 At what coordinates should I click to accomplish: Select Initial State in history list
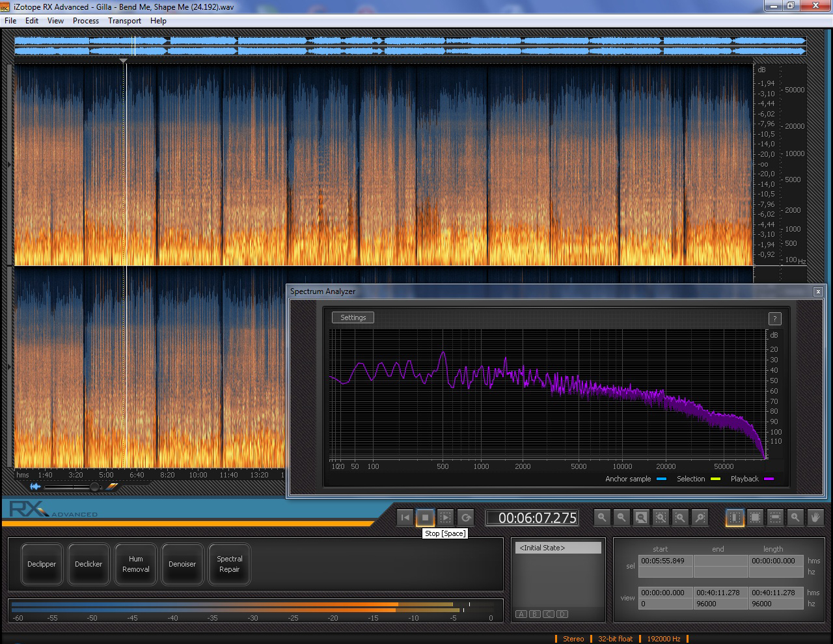tap(558, 548)
